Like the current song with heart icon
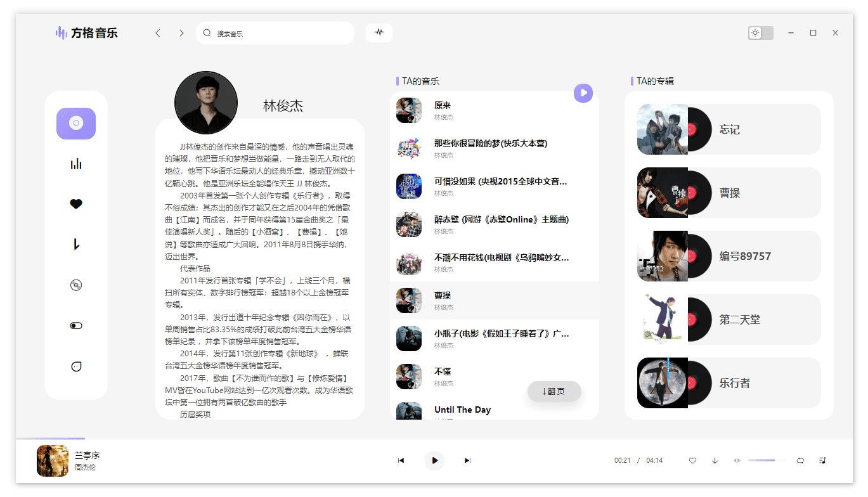The width and height of the screenshot is (868, 497). tap(692, 460)
